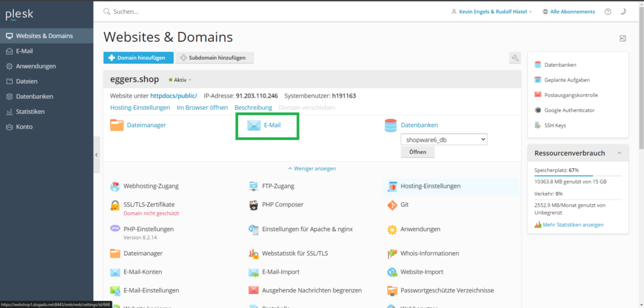Open the Whois-Informationen icon

click(x=392, y=254)
